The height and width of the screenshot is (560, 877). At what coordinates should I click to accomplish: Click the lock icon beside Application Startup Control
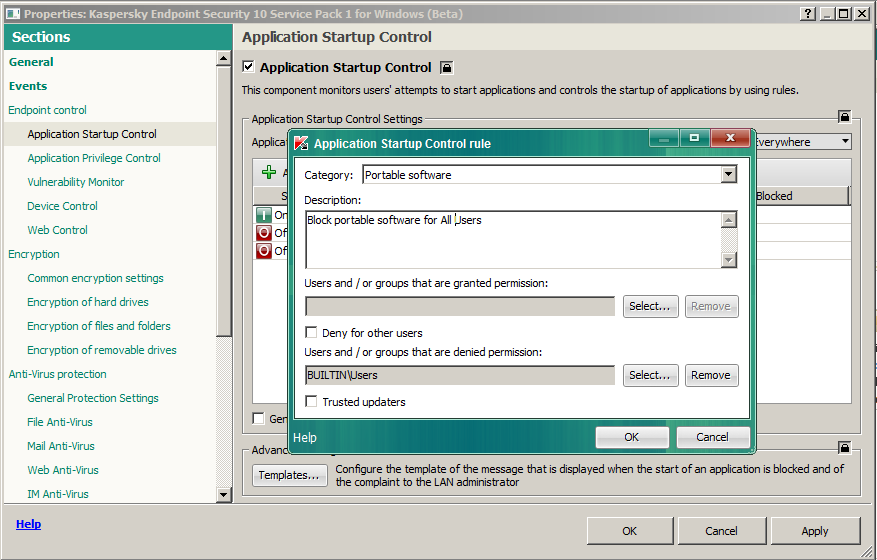[446, 68]
